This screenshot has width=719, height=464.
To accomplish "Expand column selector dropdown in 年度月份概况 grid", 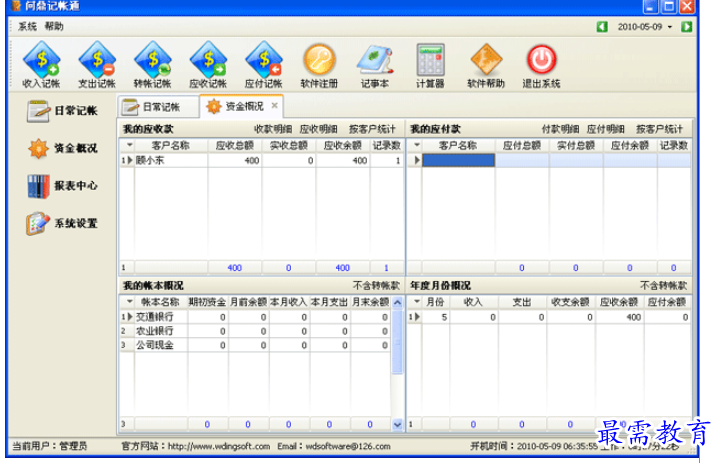I will point(416,302).
